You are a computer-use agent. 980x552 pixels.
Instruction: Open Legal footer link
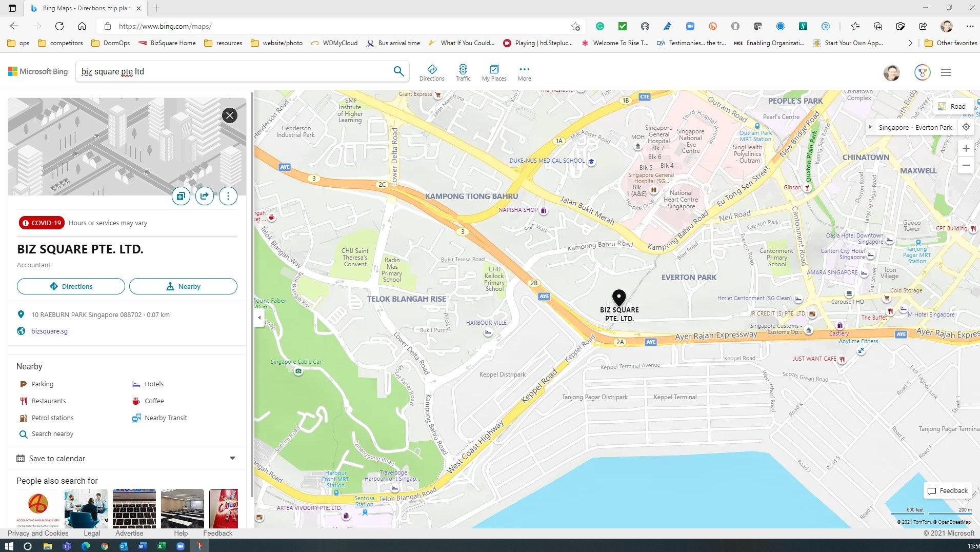pos(92,533)
